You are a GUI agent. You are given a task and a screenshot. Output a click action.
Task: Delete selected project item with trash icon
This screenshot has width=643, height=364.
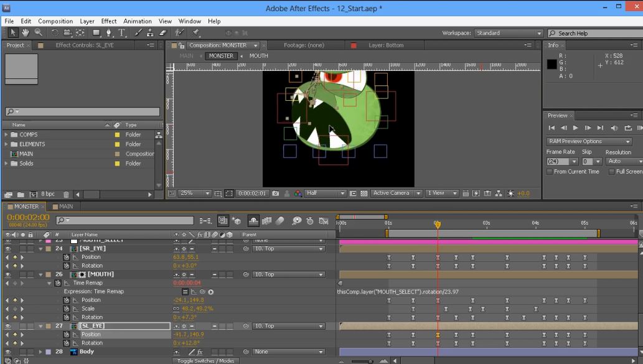66,194
